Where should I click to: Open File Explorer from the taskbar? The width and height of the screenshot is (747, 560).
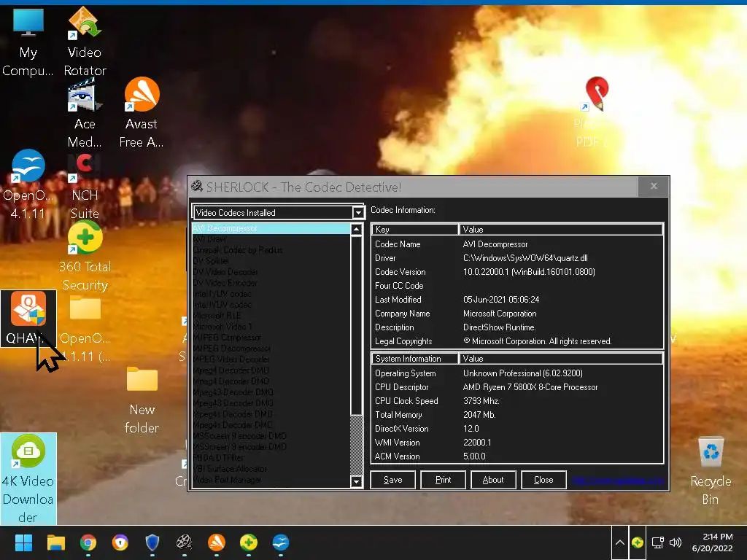(x=55, y=542)
